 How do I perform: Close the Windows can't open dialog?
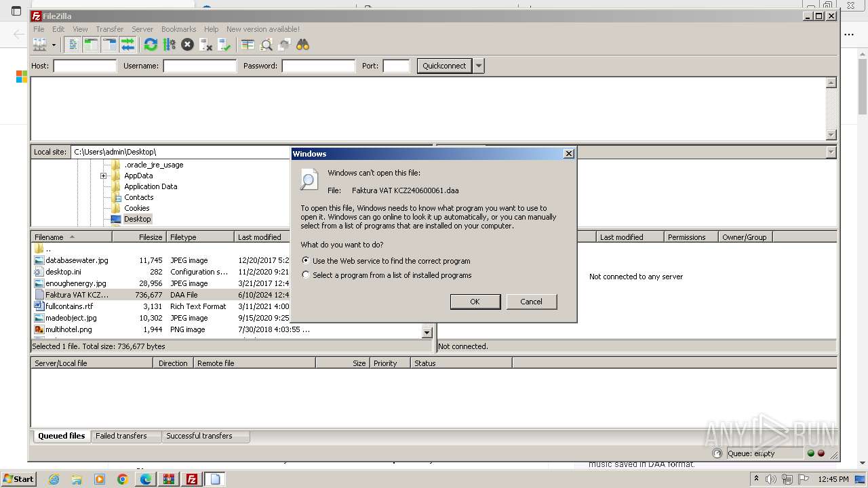coord(568,154)
